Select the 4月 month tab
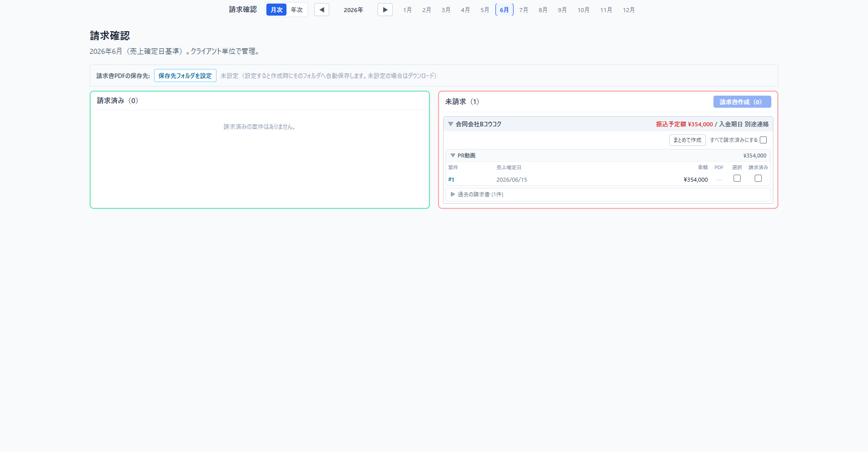 click(465, 10)
